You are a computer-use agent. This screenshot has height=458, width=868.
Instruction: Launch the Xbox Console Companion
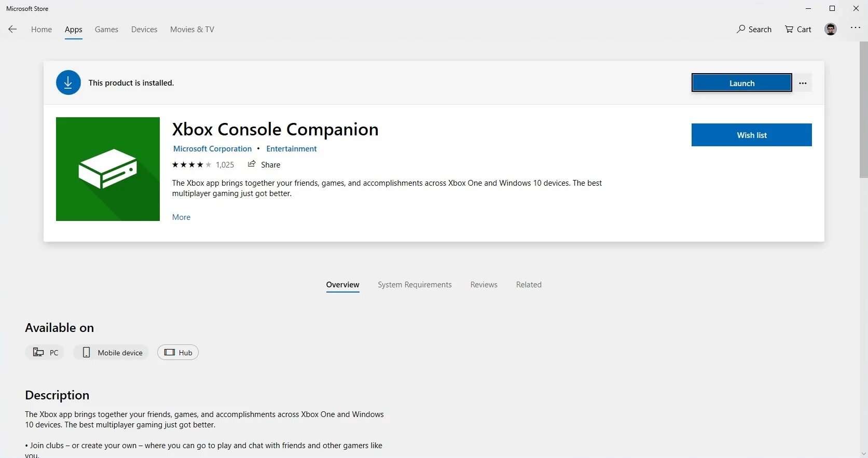point(742,83)
